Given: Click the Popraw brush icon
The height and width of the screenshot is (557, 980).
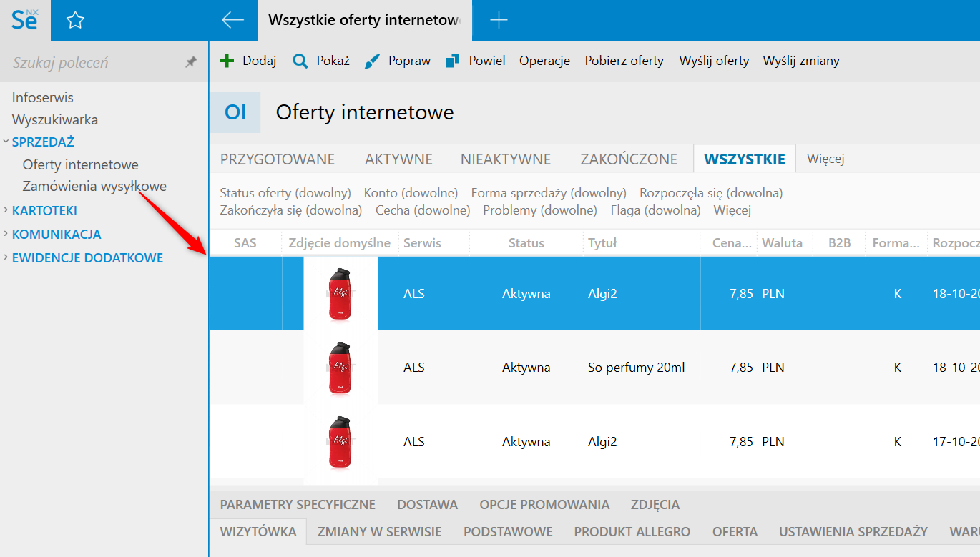Looking at the screenshot, I should 372,61.
